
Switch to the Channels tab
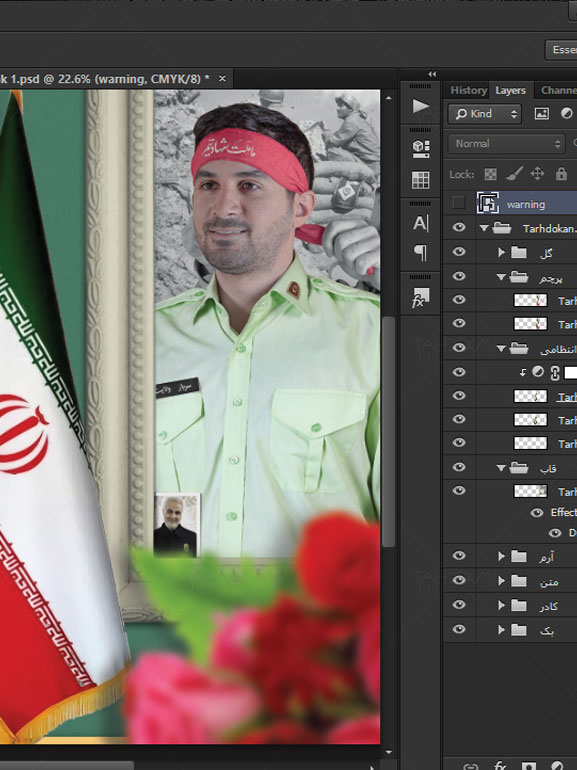coord(558,90)
